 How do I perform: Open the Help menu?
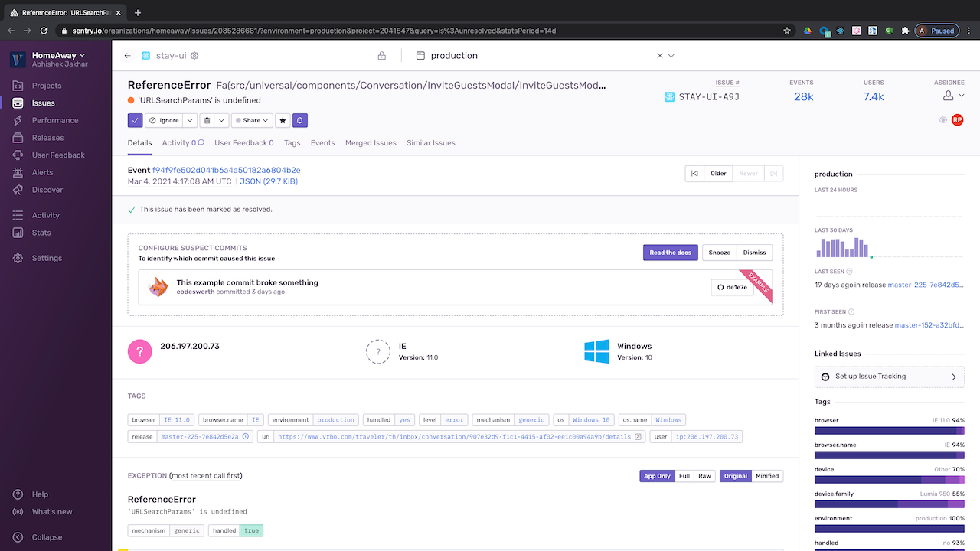point(40,494)
